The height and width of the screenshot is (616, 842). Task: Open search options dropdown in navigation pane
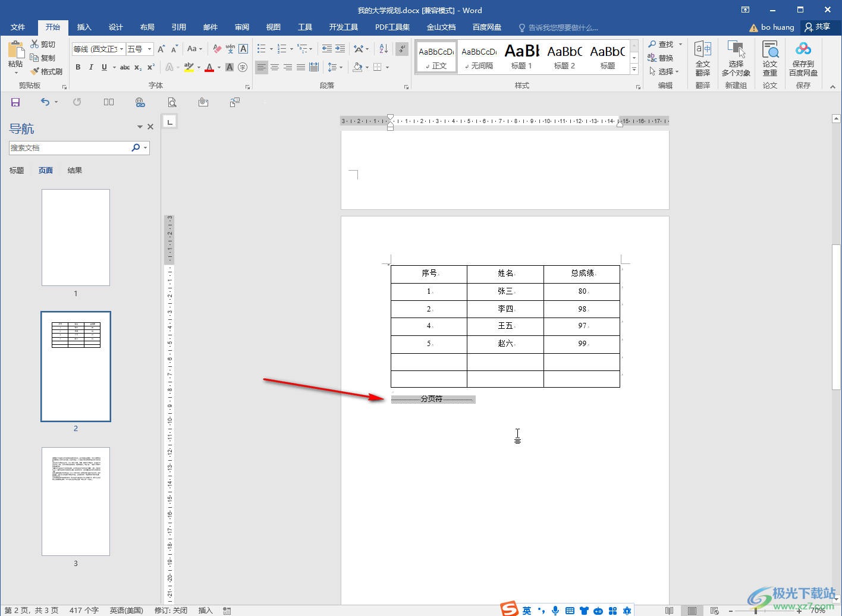[x=145, y=147]
